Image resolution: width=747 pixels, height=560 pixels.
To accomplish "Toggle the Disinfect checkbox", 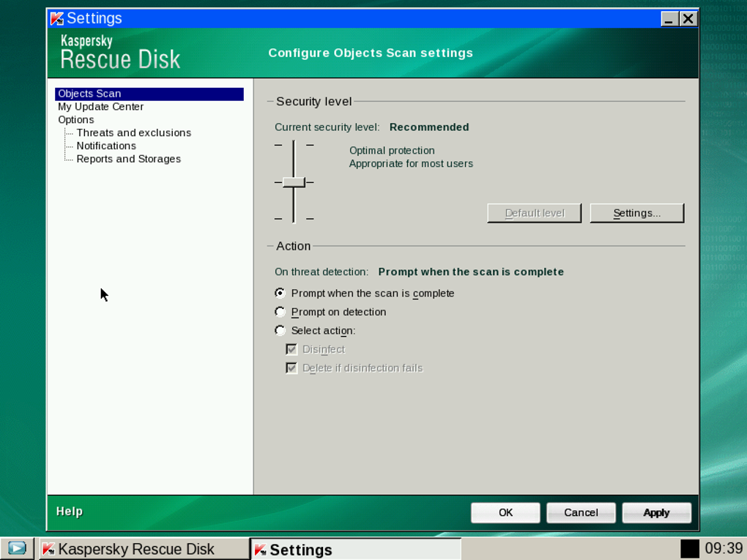I will tap(291, 349).
